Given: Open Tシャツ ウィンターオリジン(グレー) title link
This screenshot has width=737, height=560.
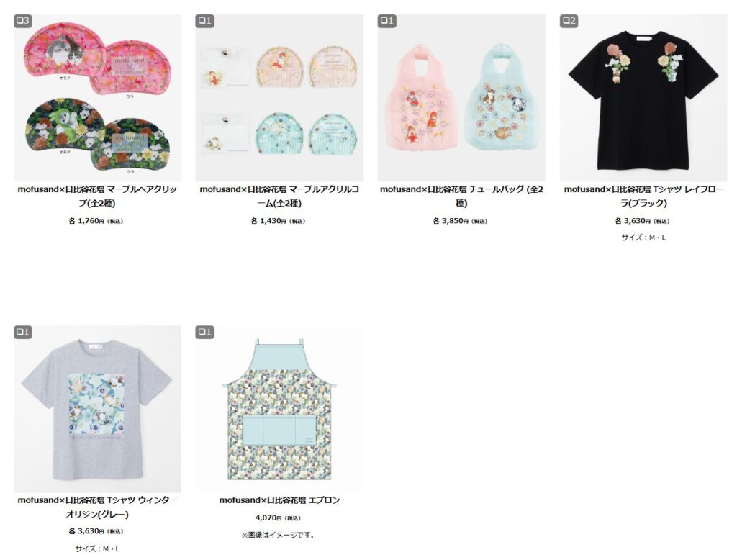Looking at the screenshot, I should coord(97,507).
